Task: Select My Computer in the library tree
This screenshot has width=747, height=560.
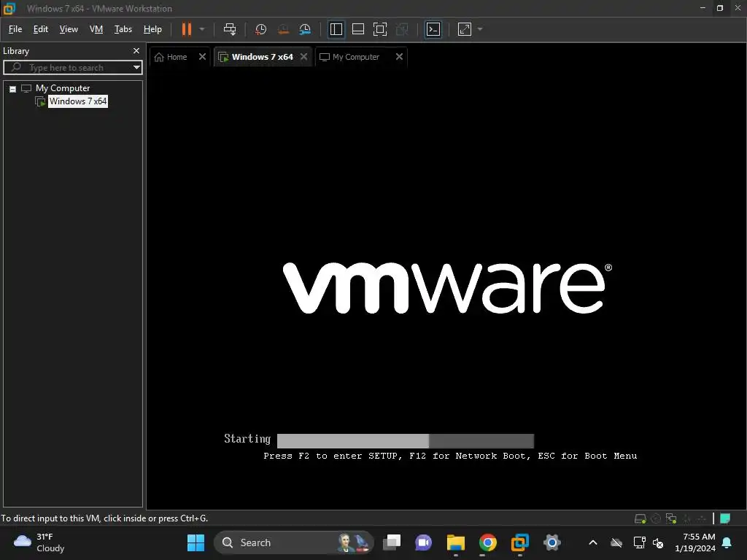Action: tap(63, 88)
